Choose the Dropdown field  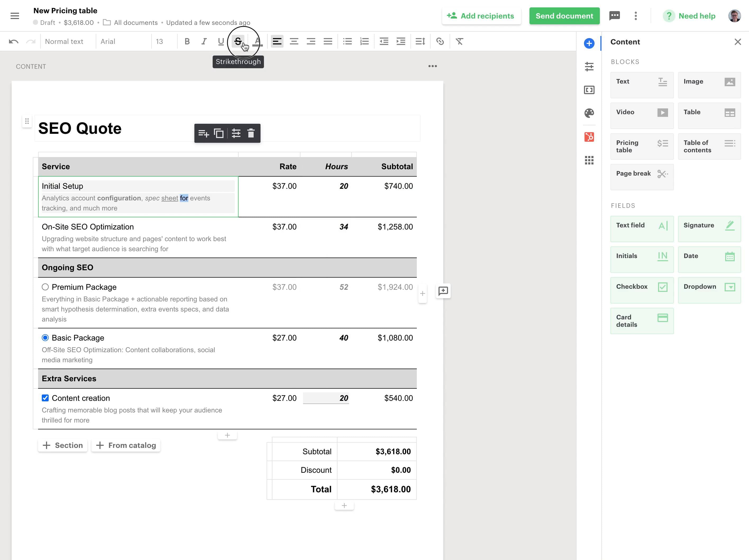tap(709, 290)
